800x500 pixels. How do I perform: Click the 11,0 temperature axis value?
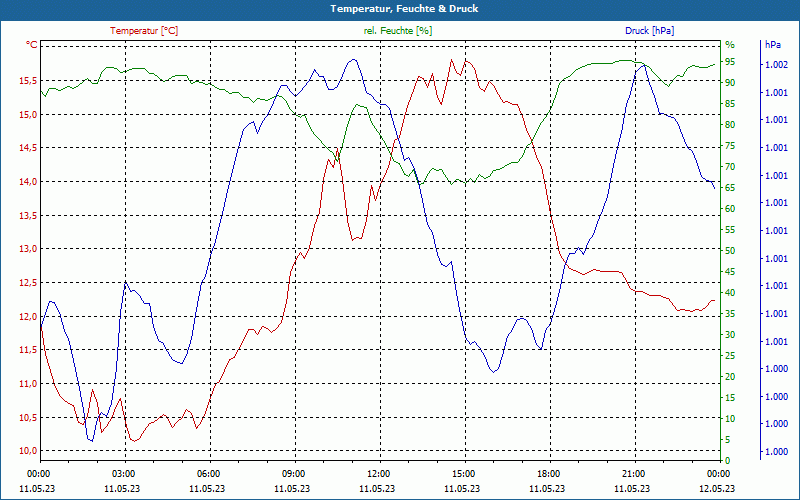coord(28,384)
